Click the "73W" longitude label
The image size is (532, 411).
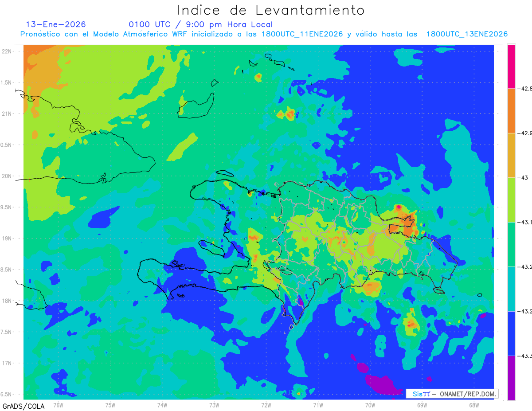pyautogui.click(x=214, y=405)
